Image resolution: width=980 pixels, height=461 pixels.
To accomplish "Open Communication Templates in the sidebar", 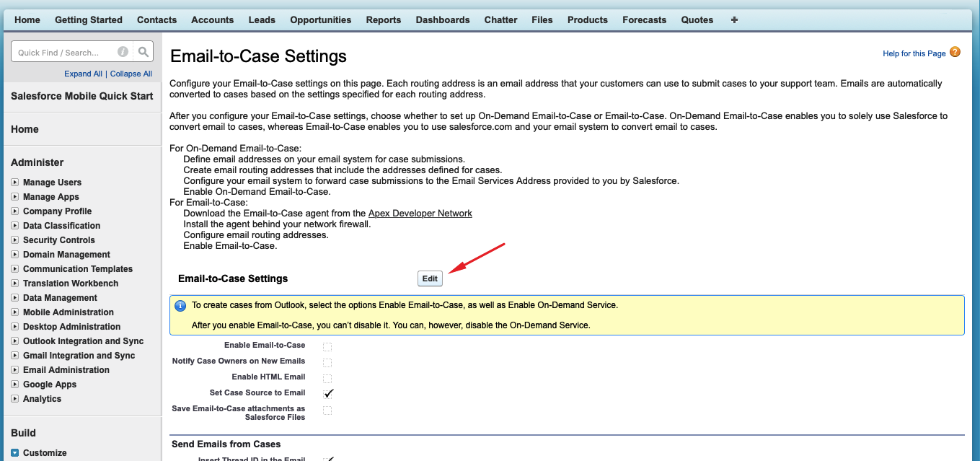I will [x=78, y=269].
